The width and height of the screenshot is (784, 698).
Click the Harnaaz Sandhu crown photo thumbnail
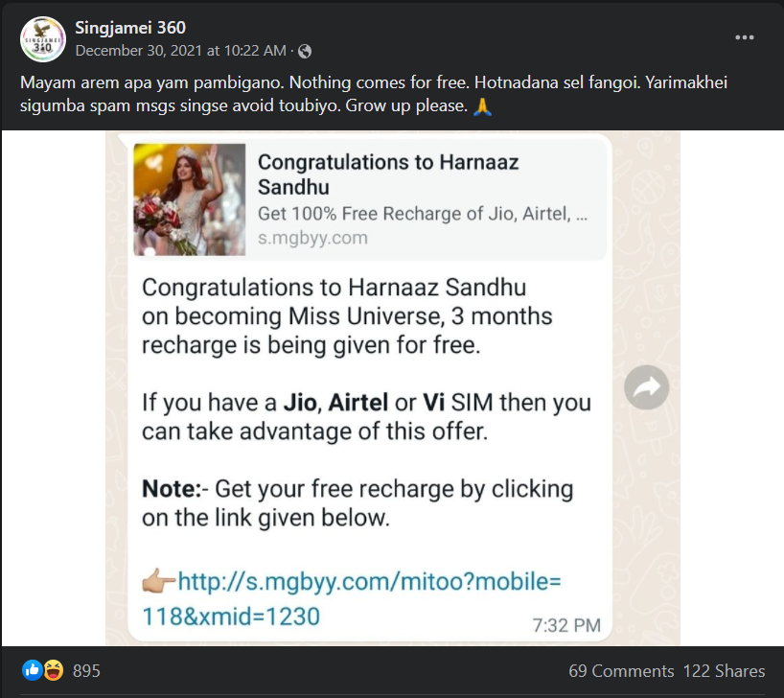click(x=190, y=199)
